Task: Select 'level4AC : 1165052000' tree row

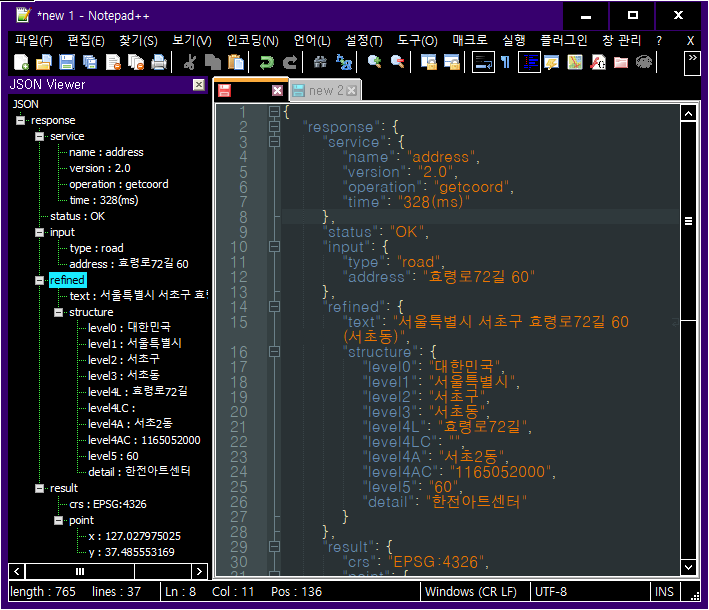Action: [144, 440]
